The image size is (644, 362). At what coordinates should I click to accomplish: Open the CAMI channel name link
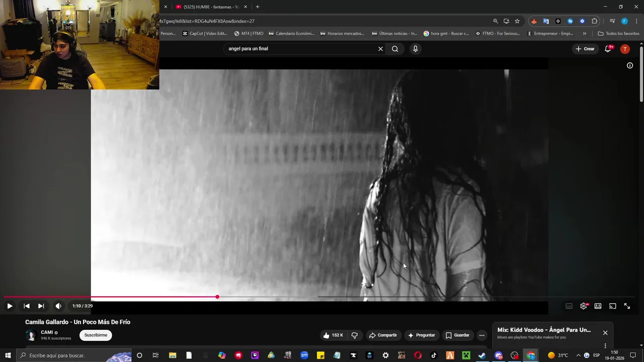click(x=47, y=332)
